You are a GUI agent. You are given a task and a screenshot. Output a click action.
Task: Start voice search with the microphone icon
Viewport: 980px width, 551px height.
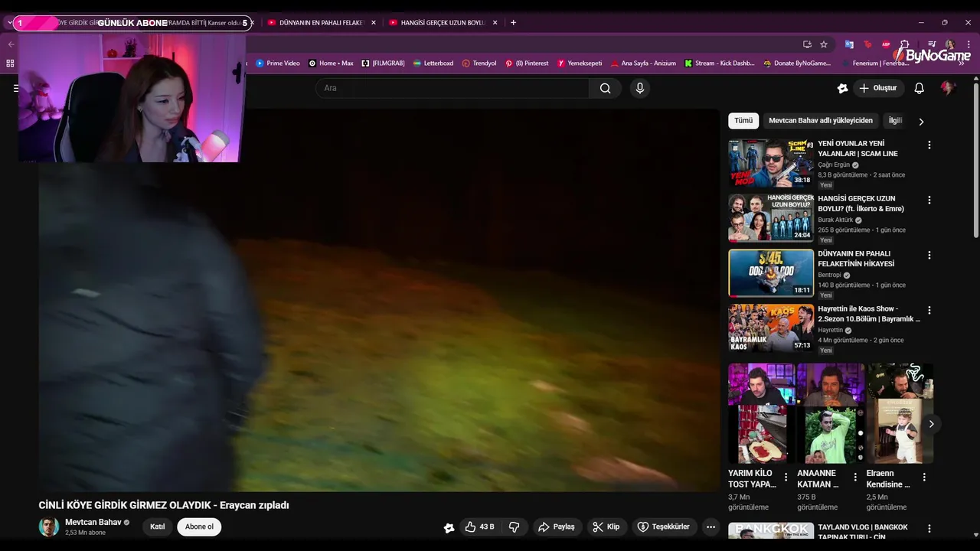coord(640,88)
